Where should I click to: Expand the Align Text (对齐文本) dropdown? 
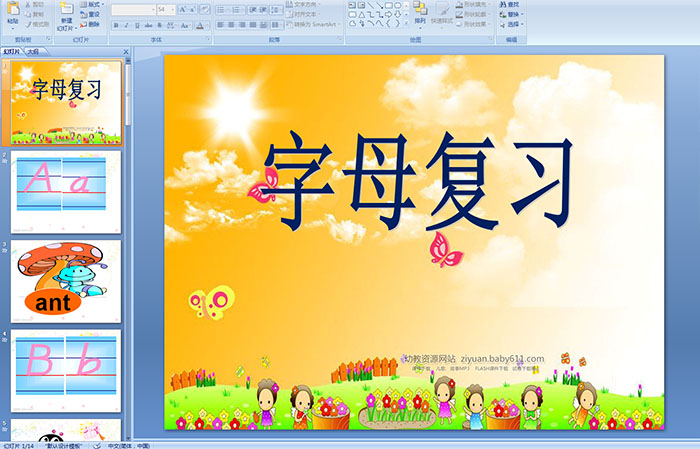(x=304, y=14)
